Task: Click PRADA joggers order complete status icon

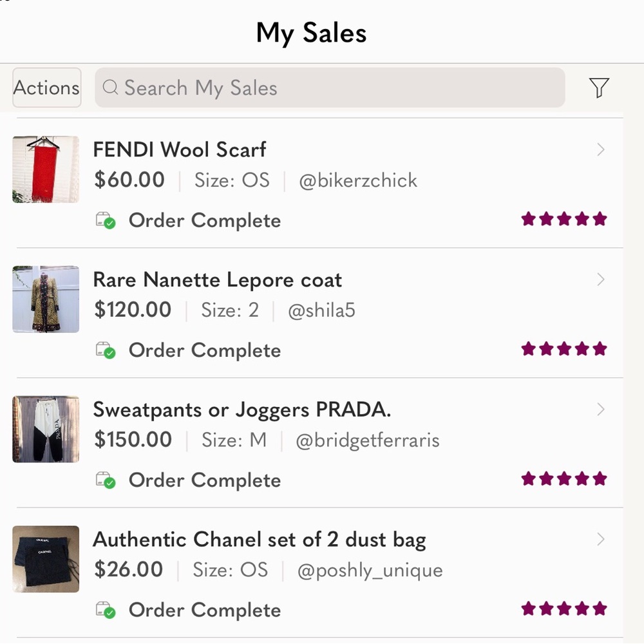Action: pos(106,480)
